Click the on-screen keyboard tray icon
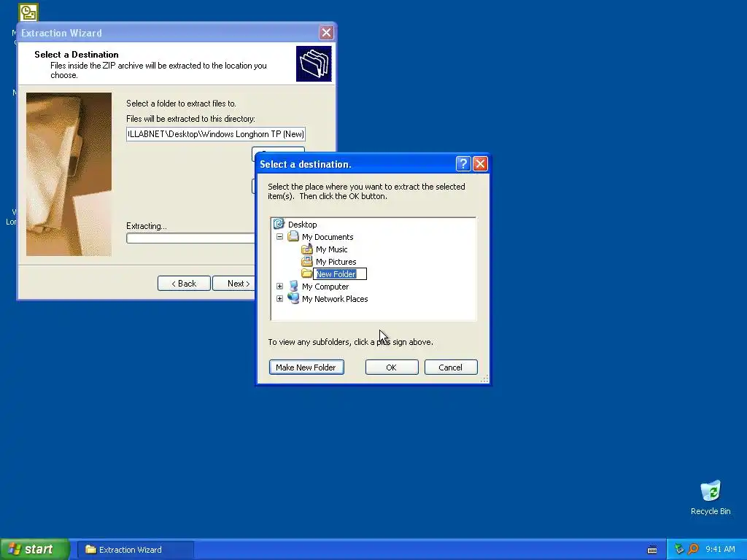This screenshot has height=560, width=747. click(652, 550)
